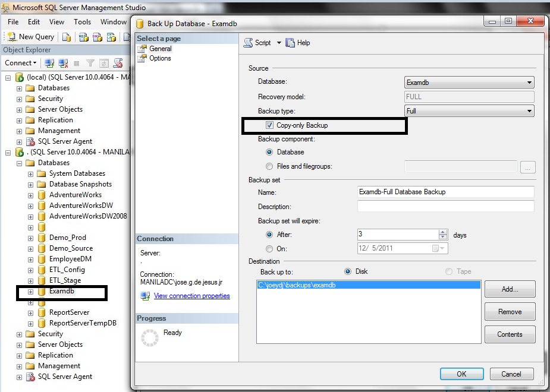Click the General page icon
The width and height of the screenshot is (550, 392).
pos(142,49)
